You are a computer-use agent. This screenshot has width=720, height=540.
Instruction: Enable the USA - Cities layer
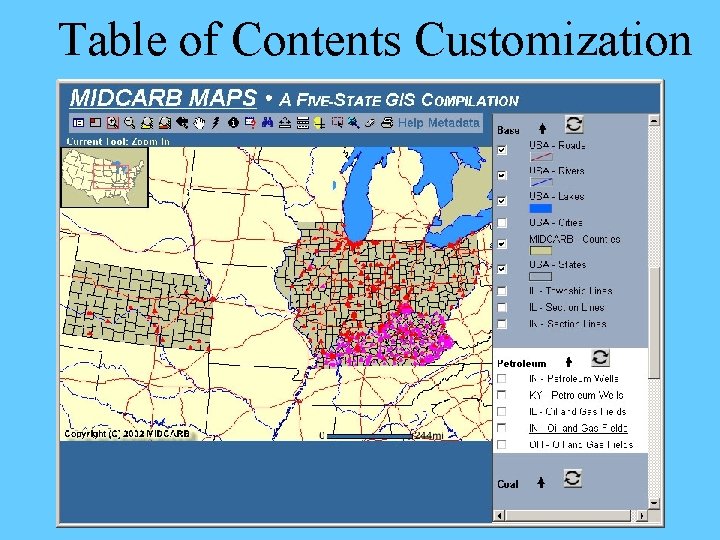coord(502,223)
